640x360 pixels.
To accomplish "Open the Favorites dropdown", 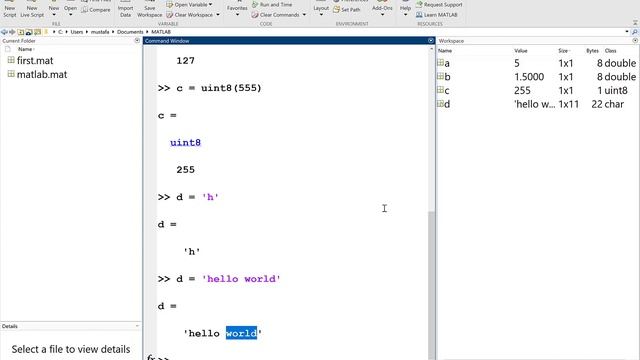I will 237,10.
